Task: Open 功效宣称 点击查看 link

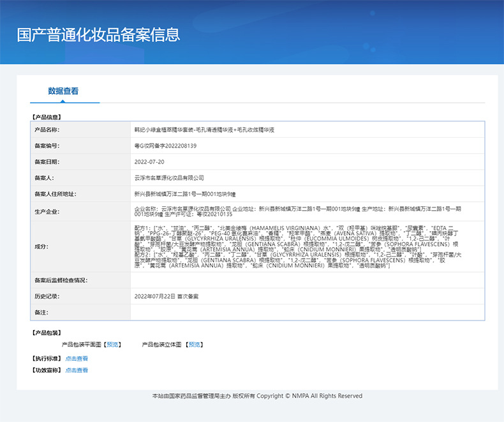Action: [x=77, y=370]
